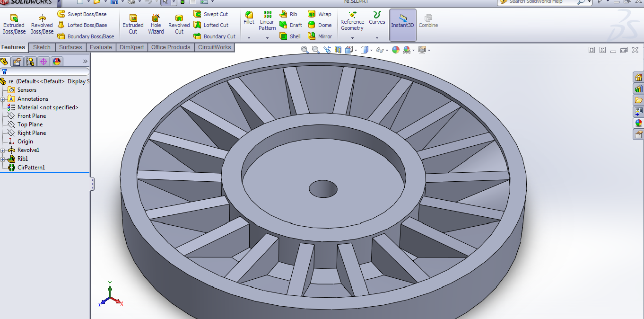Choose the Lofted Cut command
644x319 pixels.
click(211, 25)
